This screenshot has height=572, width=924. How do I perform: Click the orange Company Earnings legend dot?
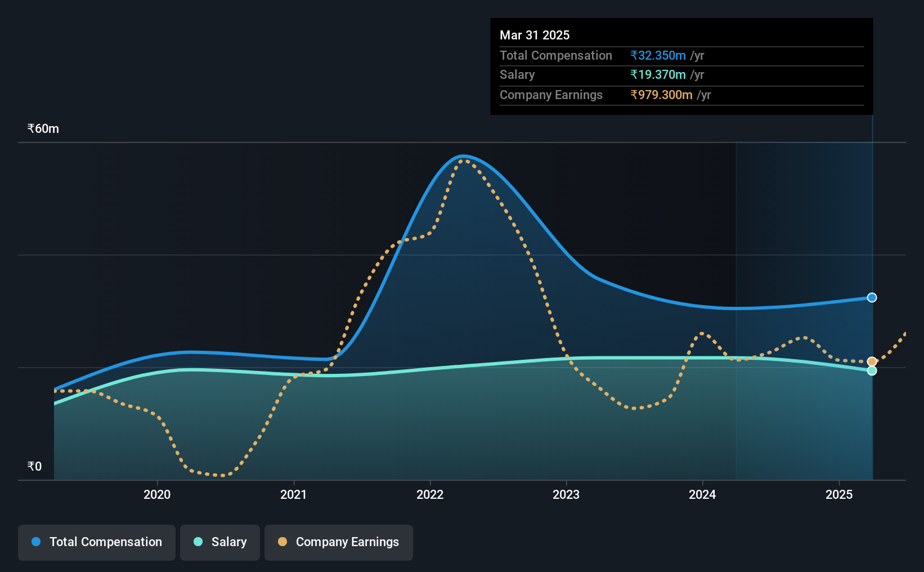(282, 542)
